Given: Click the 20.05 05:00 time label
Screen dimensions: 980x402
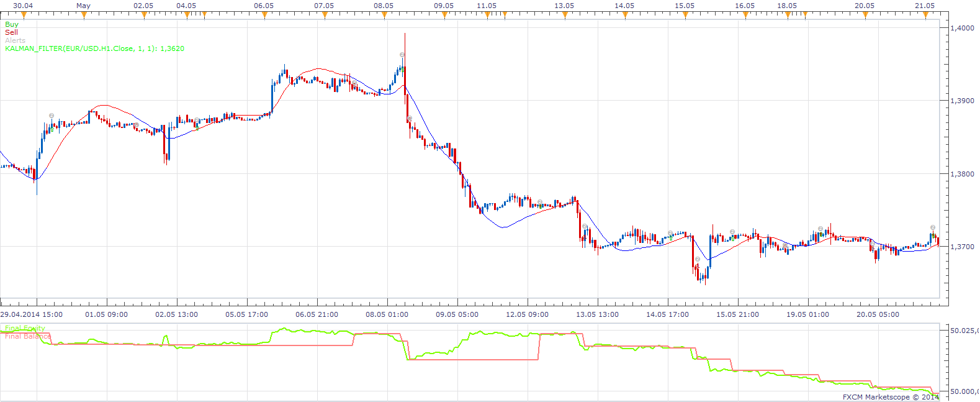Looking at the screenshot, I should coord(878,314).
